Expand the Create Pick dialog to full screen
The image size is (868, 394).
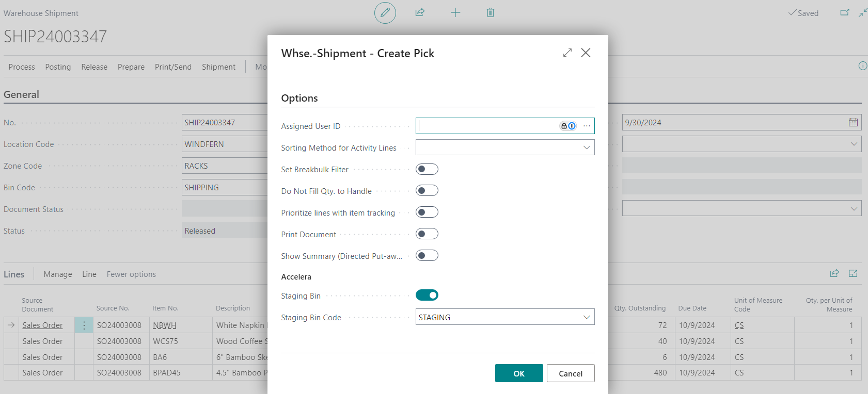[567, 53]
